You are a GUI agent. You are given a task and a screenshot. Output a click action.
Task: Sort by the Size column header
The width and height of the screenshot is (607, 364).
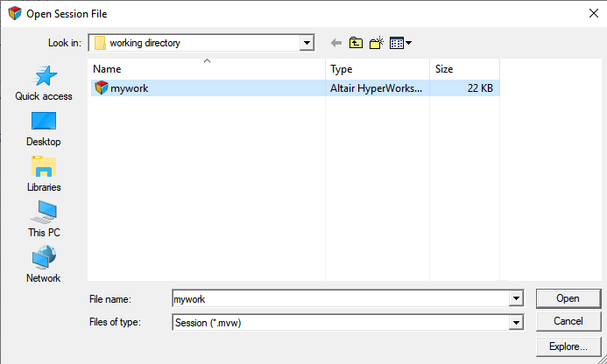(x=463, y=69)
